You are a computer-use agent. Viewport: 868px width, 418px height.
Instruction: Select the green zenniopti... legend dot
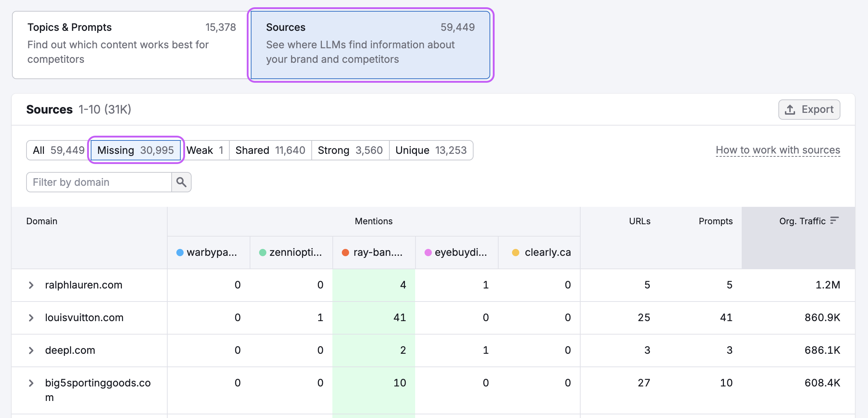pos(262,252)
